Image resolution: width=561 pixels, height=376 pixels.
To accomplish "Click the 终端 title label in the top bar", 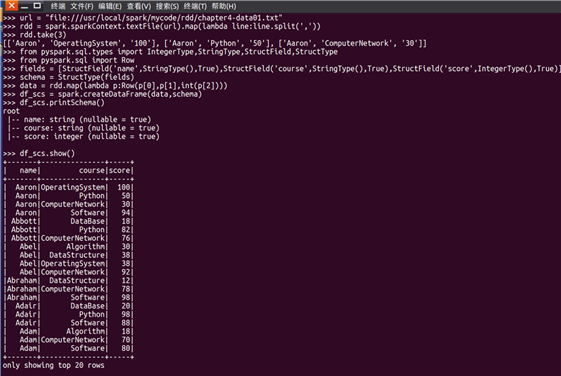I will click(58, 6).
